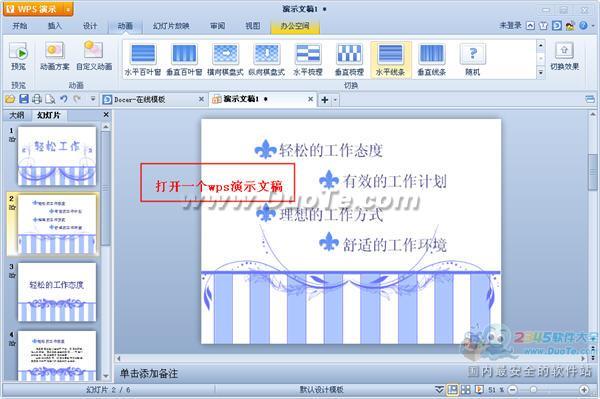Add new document tab with plus button
Screen dimensions: 600x399
(325, 100)
